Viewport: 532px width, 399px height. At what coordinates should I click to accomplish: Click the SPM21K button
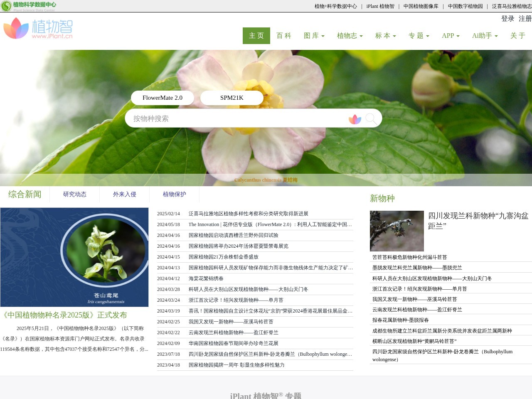click(232, 98)
